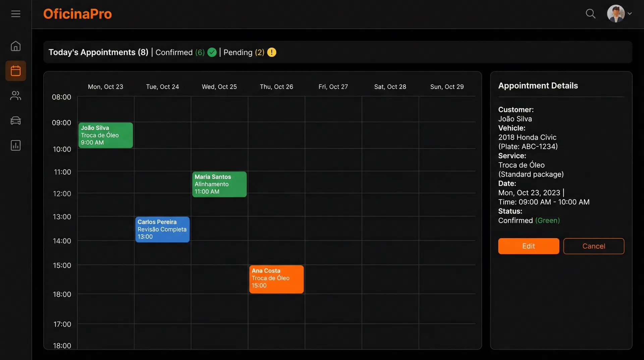644x360 pixels.
Task: Click the Edit button
Action: tap(528, 246)
